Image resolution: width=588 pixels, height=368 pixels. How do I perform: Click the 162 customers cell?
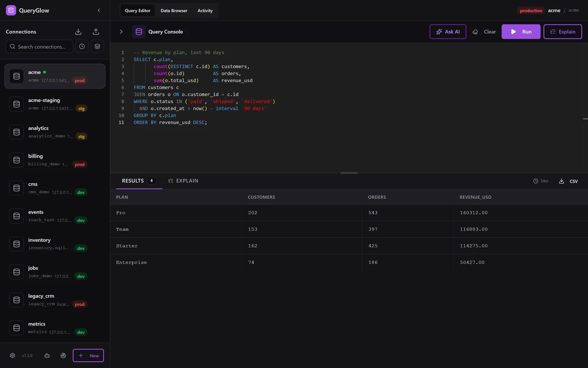point(302,246)
